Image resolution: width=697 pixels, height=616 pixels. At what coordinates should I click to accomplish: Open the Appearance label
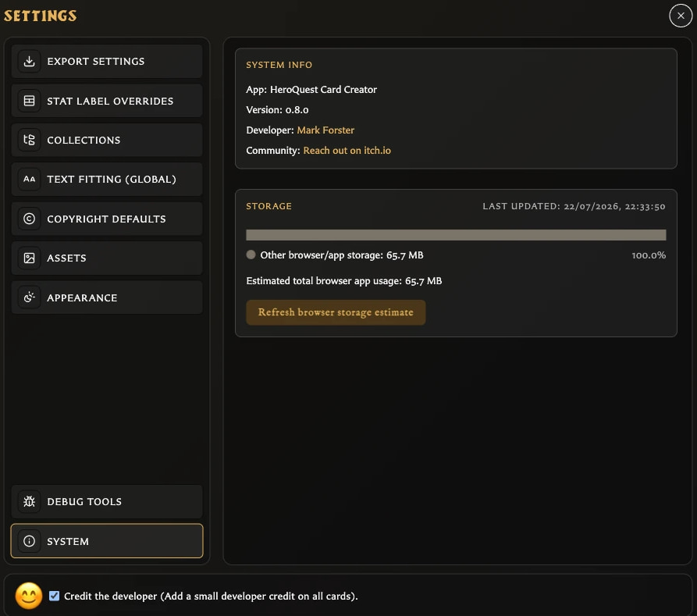point(82,297)
